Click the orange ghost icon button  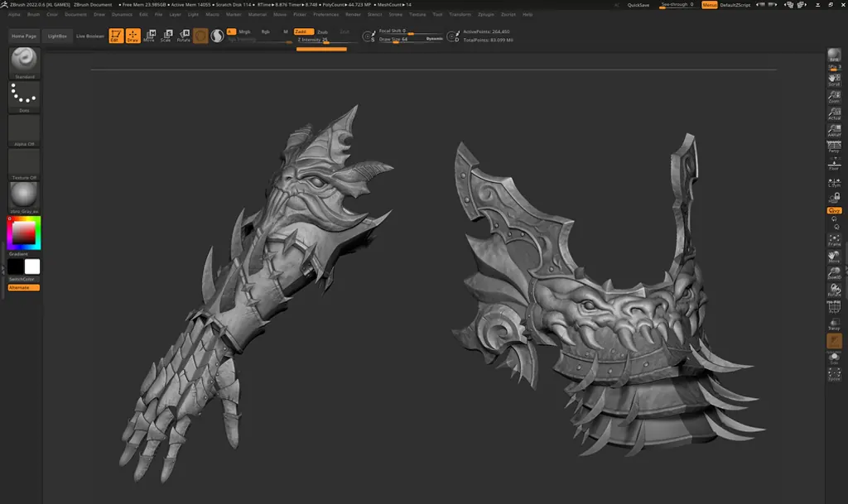click(834, 341)
